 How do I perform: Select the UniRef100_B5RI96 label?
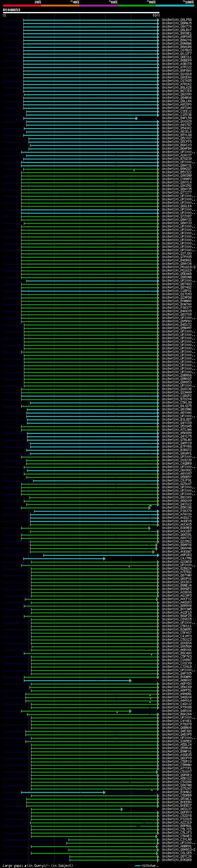pos(177,508)
